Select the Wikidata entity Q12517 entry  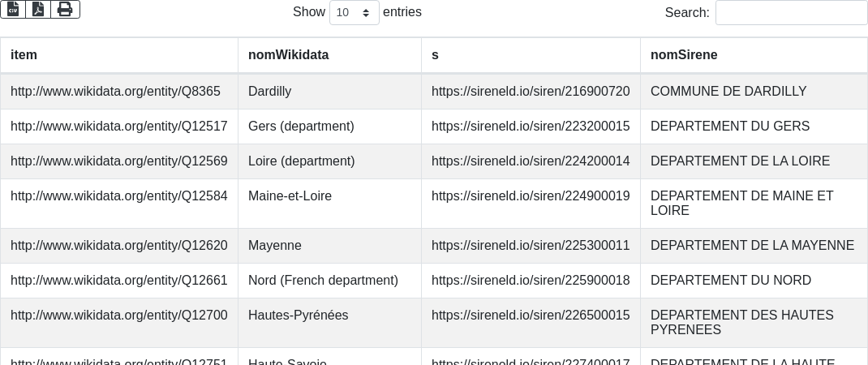pyautogui.click(x=118, y=127)
